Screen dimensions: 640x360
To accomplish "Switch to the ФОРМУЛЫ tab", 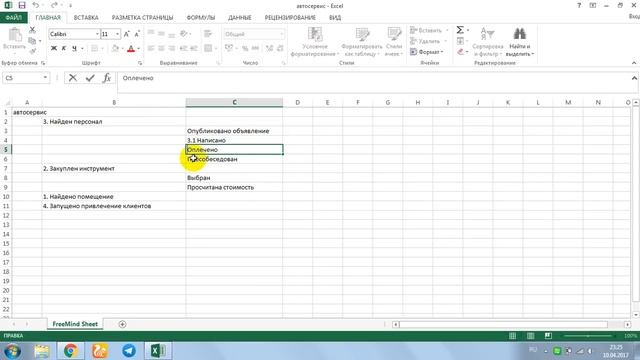I will click(200, 18).
